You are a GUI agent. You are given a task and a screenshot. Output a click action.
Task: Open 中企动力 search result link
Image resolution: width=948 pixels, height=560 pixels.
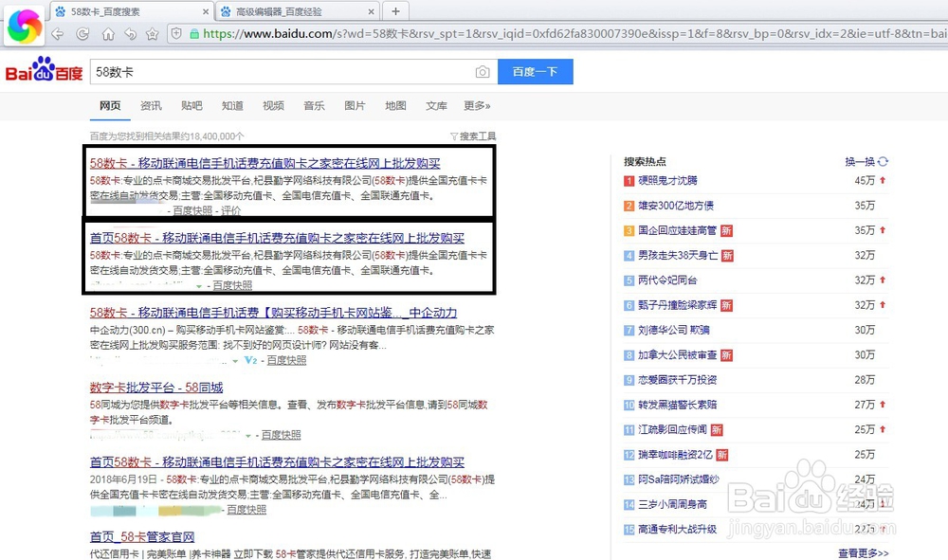(273, 313)
